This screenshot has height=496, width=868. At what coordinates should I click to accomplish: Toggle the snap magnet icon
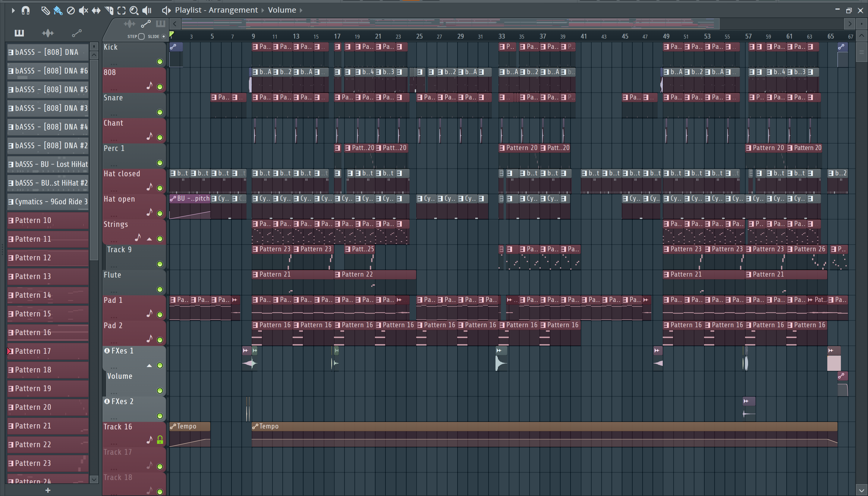[x=26, y=10]
